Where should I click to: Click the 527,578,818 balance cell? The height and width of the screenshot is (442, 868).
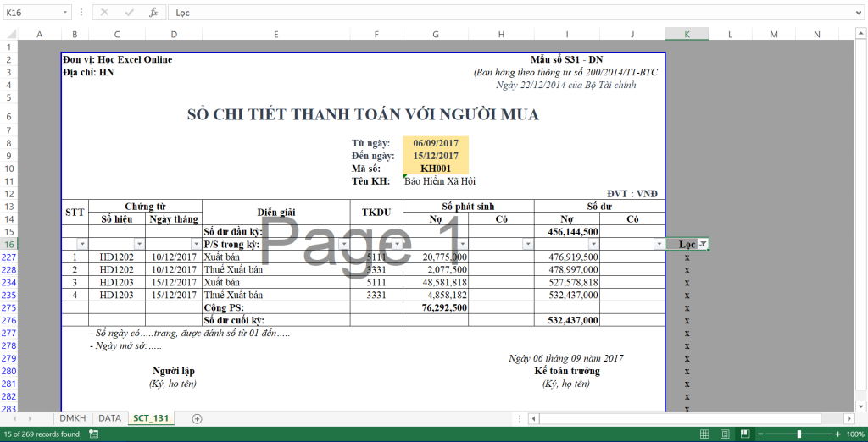pos(567,282)
